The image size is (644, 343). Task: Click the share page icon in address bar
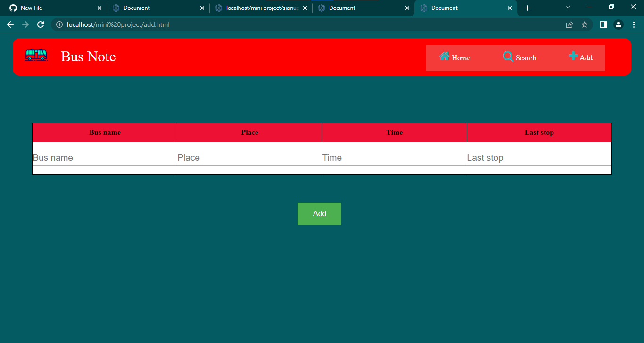point(570,24)
